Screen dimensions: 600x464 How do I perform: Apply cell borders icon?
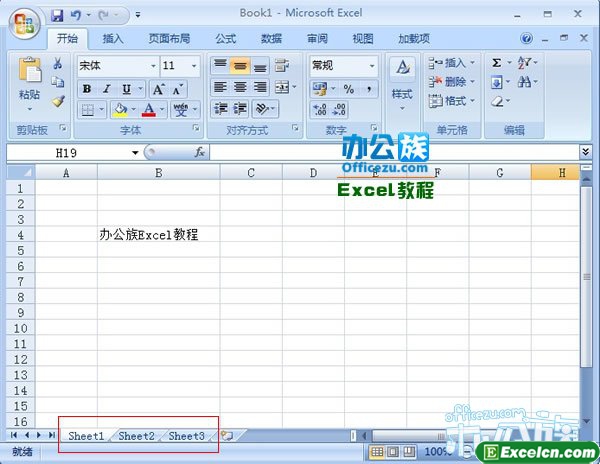(x=88, y=110)
